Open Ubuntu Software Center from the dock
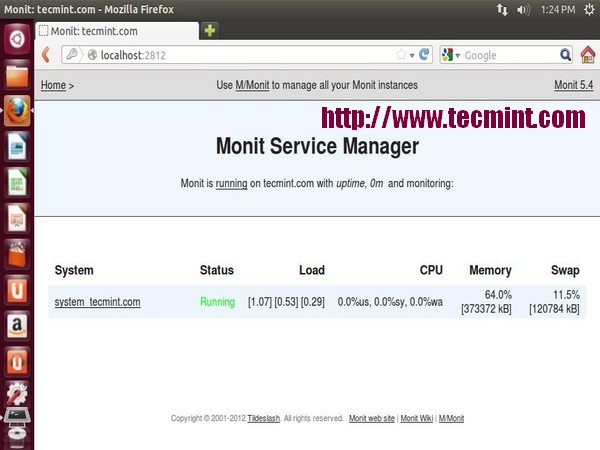This screenshot has width=600, height=450. pos(17,254)
